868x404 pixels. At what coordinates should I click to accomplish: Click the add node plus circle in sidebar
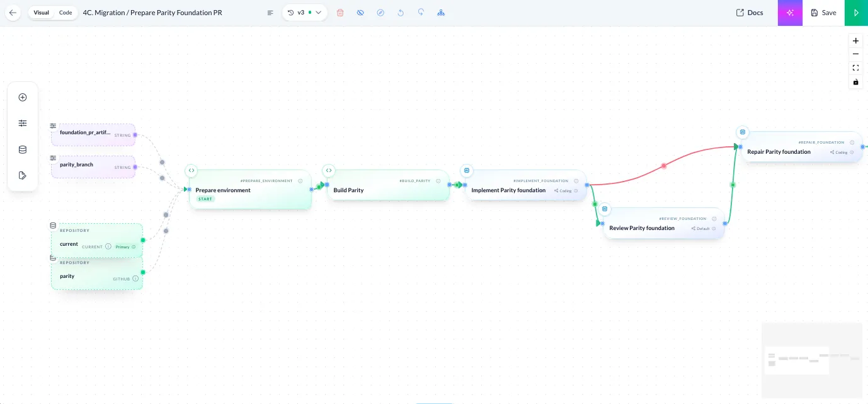coord(23,97)
